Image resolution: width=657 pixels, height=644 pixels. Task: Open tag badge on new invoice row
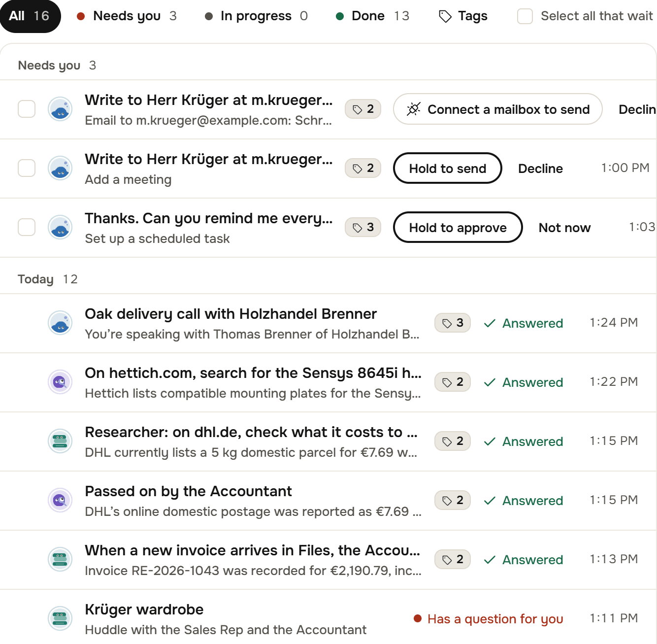(x=453, y=559)
